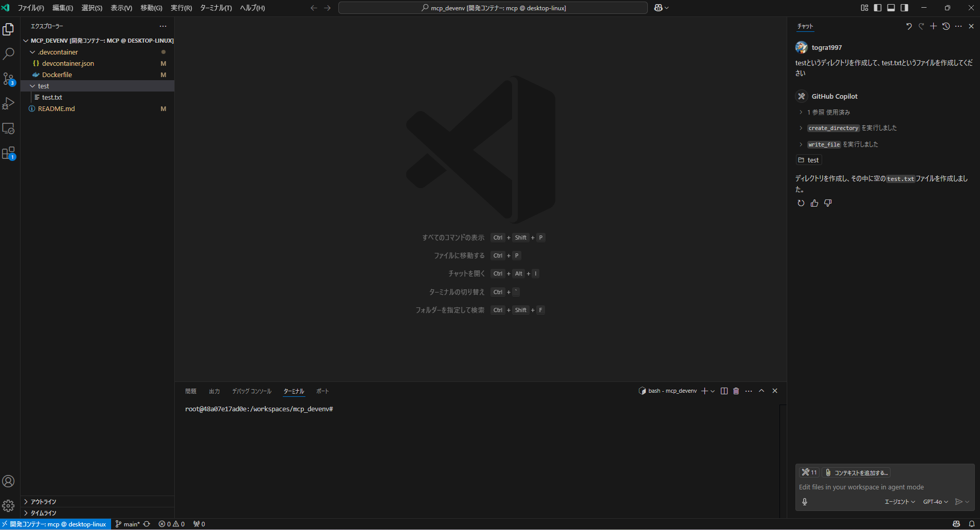Open the ターミナル menu
Viewport: 980px width, 530px height.
pos(216,8)
